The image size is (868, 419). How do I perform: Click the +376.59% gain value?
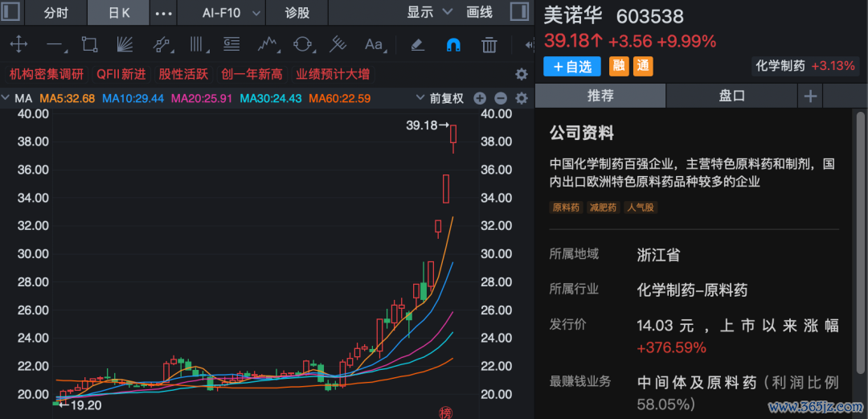pos(671,348)
